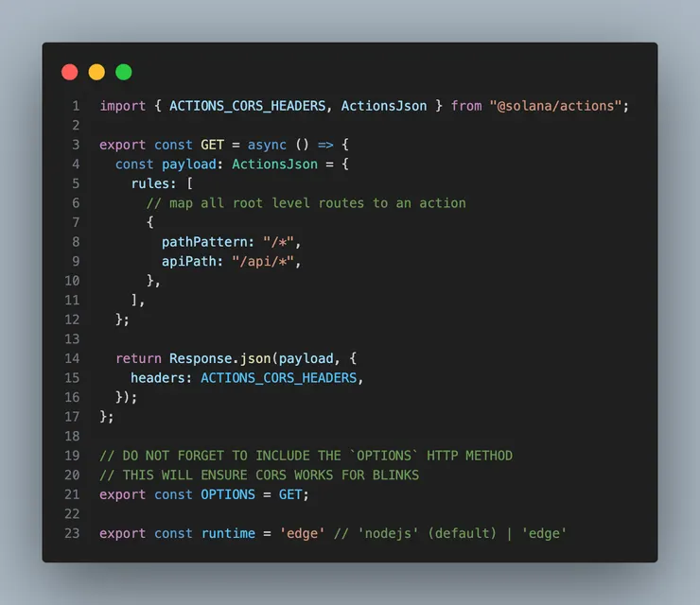
Task: Click Response.json on the return line
Action: click(x=220, y=358)
